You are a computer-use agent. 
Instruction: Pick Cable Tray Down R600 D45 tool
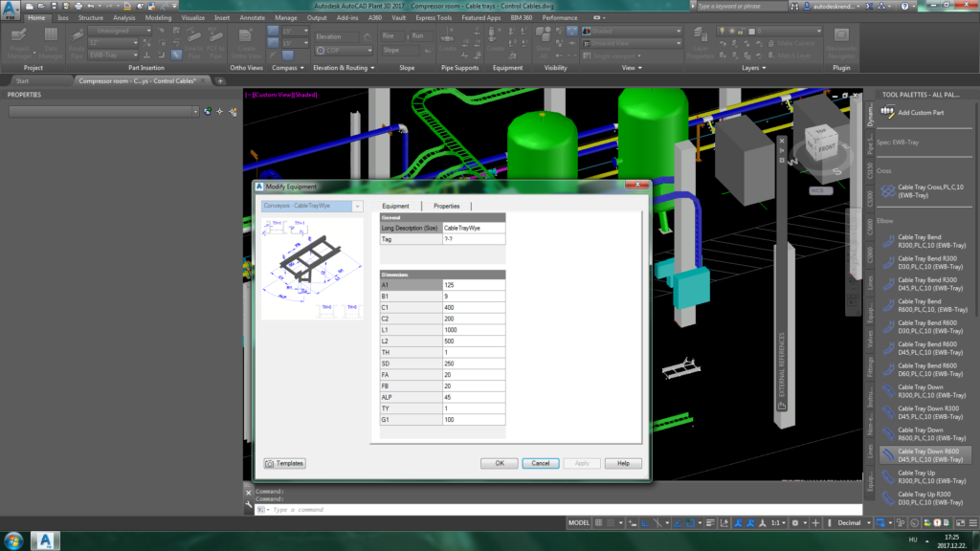pos(925,455)
